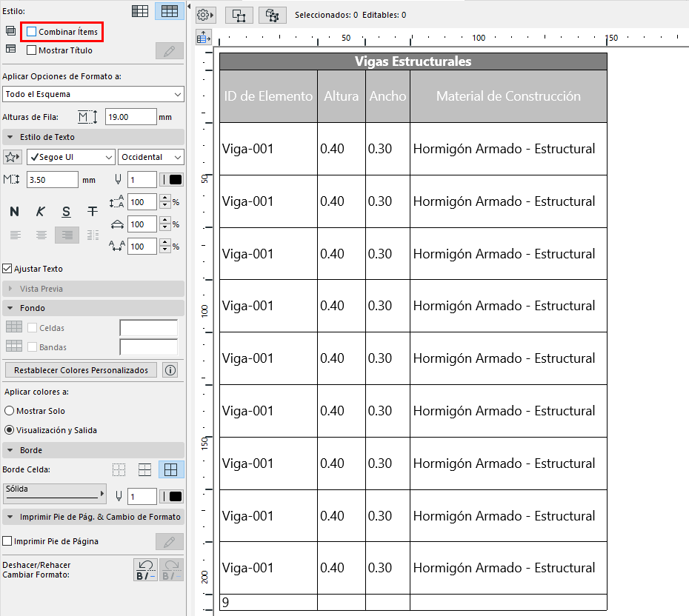The width and height of the screenshot is (689, 616).
Task: Click the ID de Elemento column header
Action: pos(268,96)
